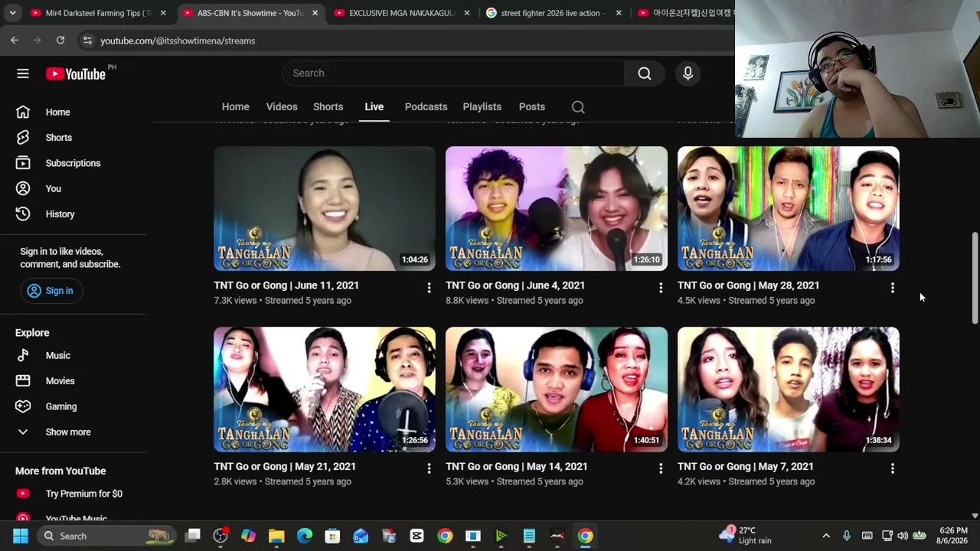
Task: Focus the YouTube Search input field
Action: click(453, 73)
